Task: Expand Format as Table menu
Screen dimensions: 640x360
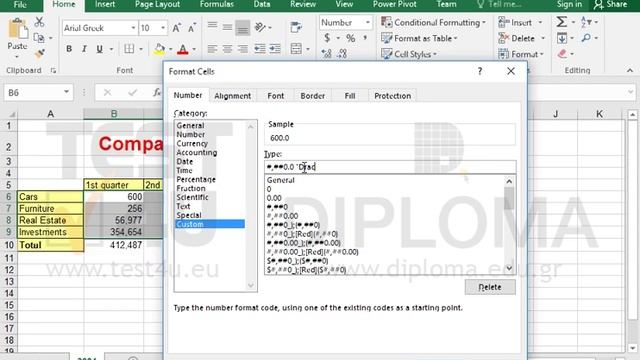Action: [x=419, y=38]
